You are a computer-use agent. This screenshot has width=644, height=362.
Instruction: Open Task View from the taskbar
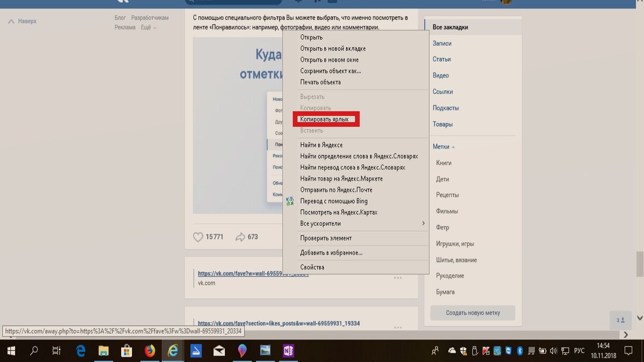coord(56,351)
